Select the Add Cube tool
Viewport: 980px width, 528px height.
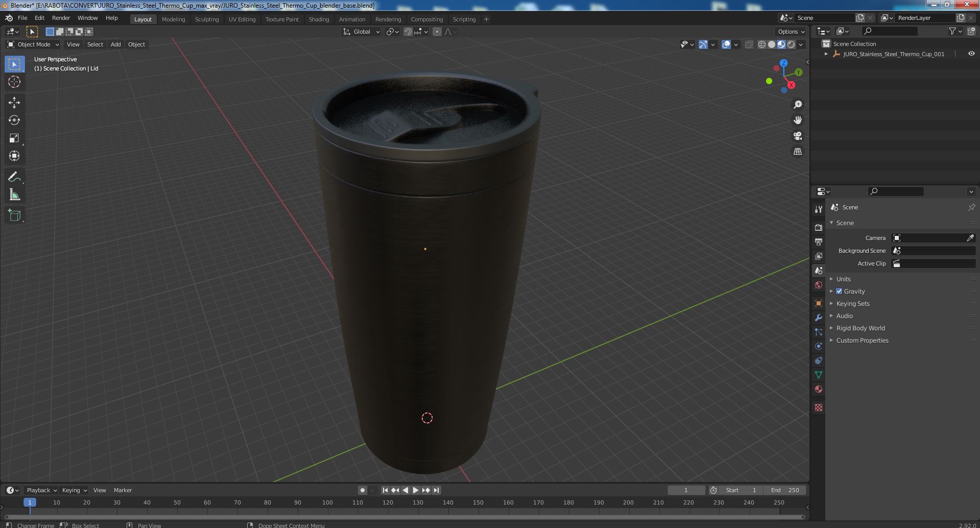click(14, 215)
